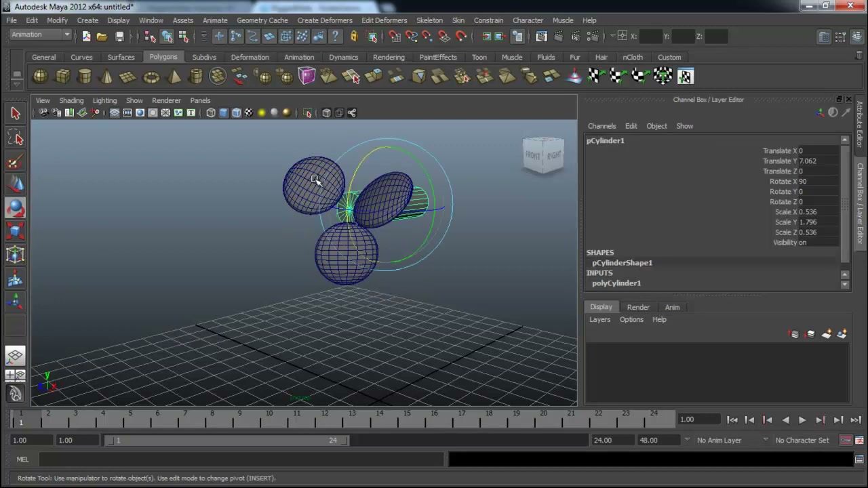Create a polygon cube from the shelf
The height and width of the screenshot is (488, 868).
coord(62,77)
